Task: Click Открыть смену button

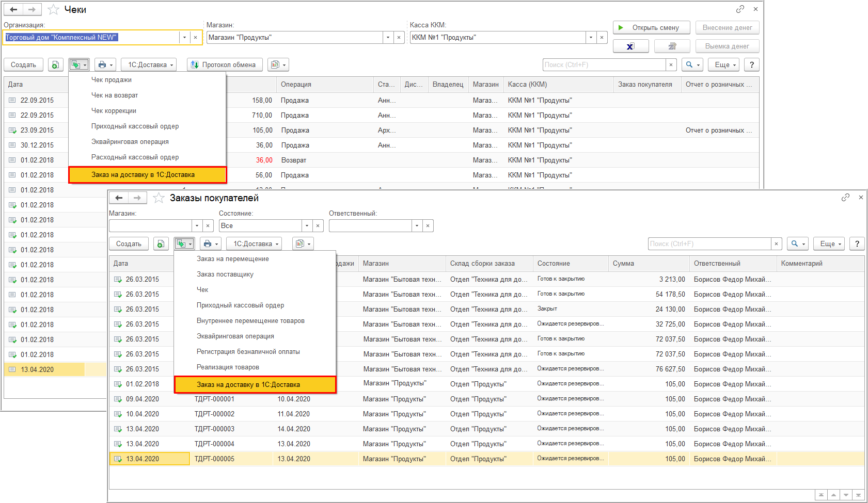Action: point(651,27)
